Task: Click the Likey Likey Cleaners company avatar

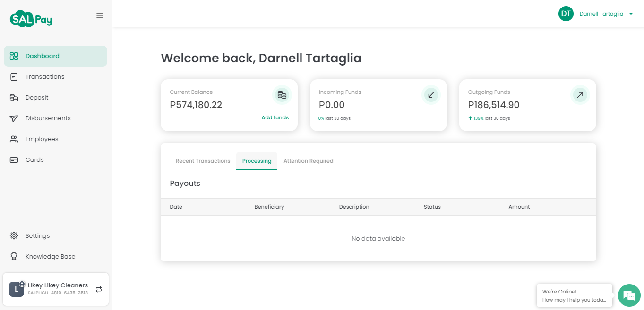Action: click(17, 289)
